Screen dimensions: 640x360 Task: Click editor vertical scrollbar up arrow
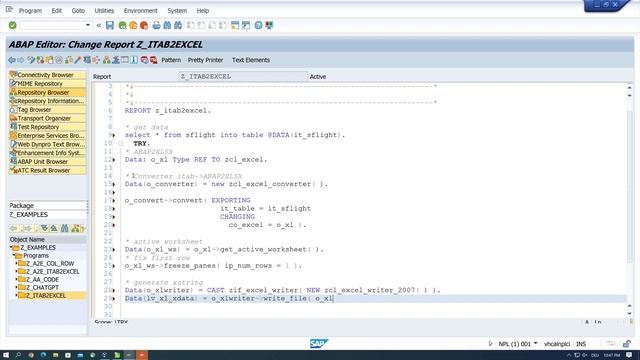(629, 87)
